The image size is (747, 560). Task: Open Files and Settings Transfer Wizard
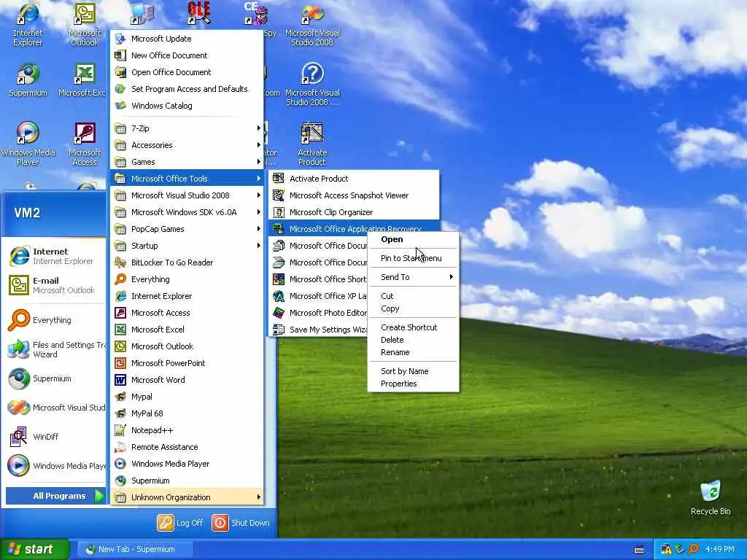point(55,349)
